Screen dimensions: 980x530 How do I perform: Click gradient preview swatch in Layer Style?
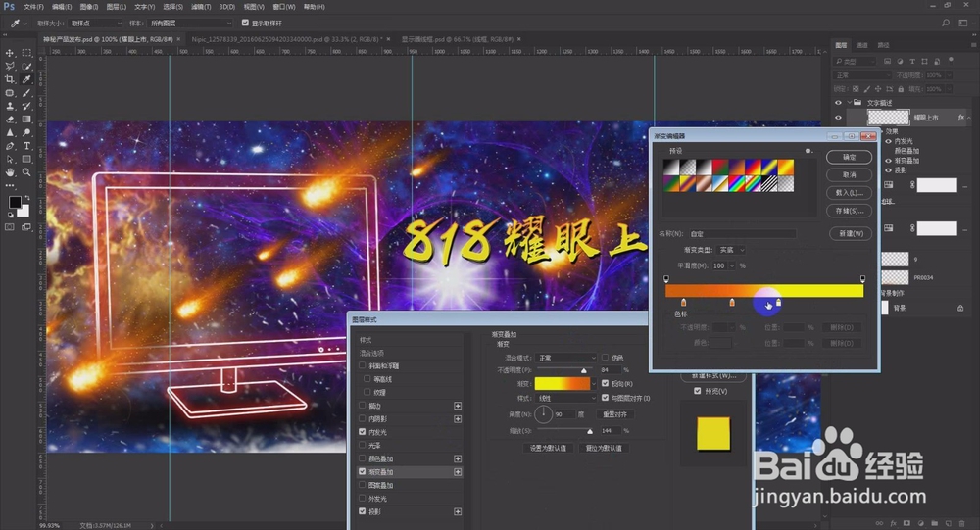click(562, 384)
